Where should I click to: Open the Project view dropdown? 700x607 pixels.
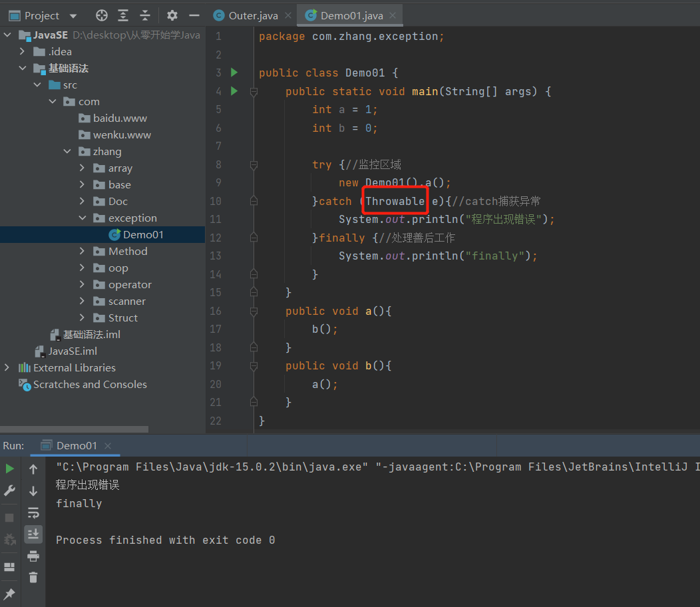[73, 16]
